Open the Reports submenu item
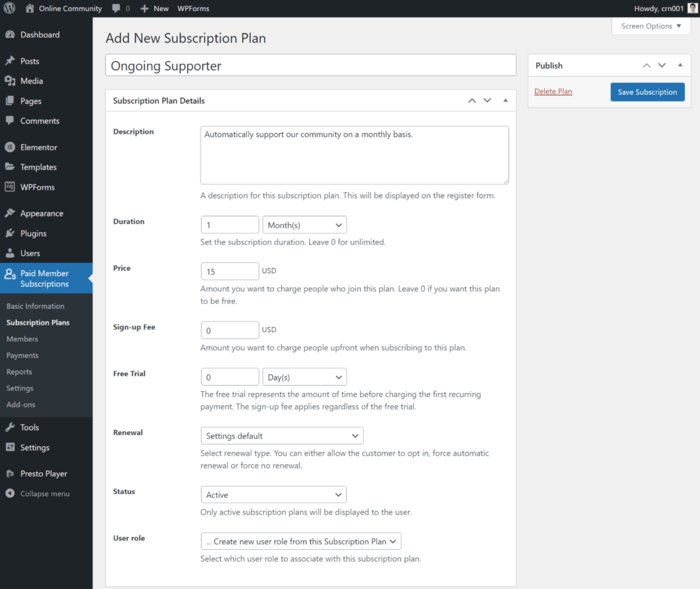 tap(19, 372)
